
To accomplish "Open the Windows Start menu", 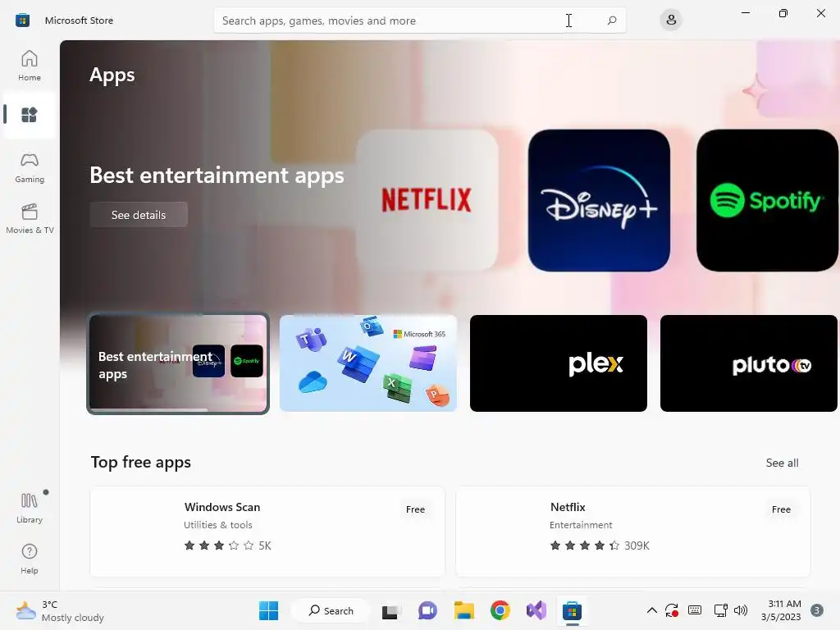I will pos(268,610).
